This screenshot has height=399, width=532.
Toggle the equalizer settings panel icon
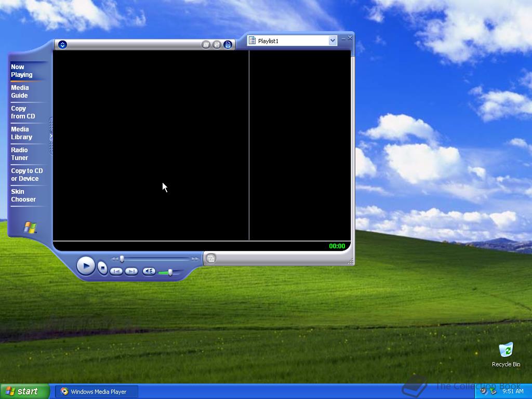pos(217,45)
